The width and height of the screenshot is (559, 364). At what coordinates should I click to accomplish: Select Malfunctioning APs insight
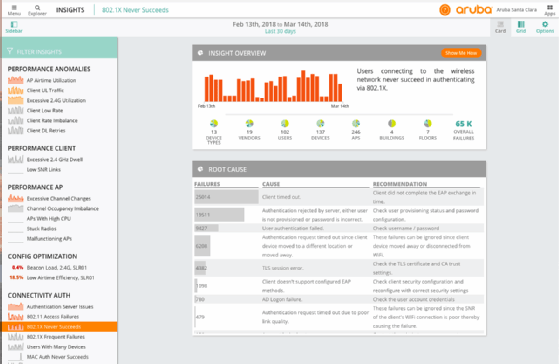coord(49,239)
